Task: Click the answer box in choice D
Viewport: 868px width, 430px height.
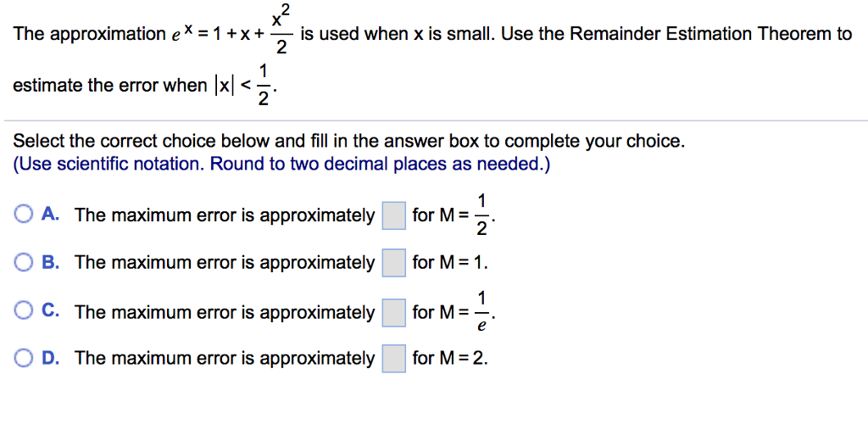Action: 393,359
